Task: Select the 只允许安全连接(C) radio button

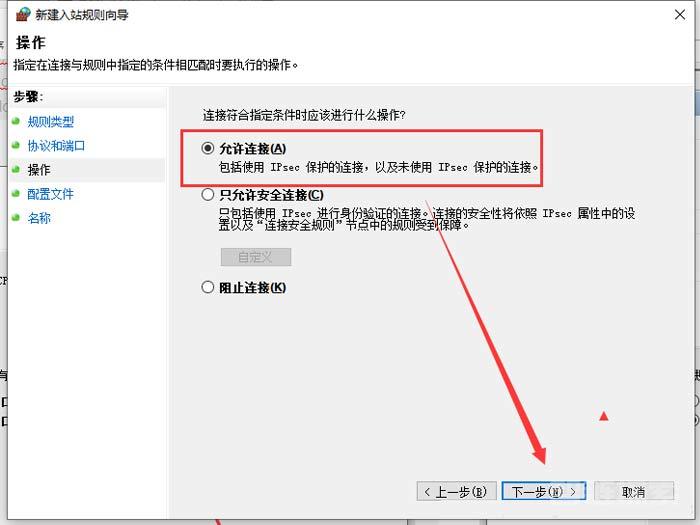Action: point(208,195)
